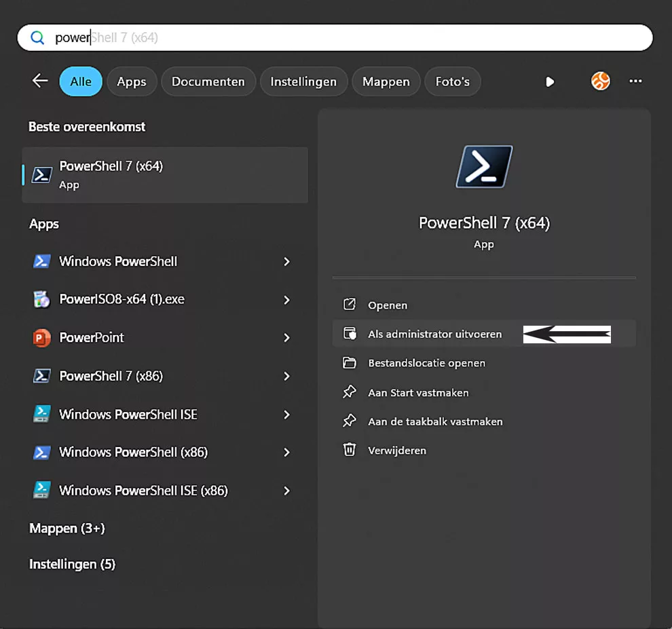Open the Windows PowerShell result
This screenshot has height=629, width=672.
(x=118, y=261)
